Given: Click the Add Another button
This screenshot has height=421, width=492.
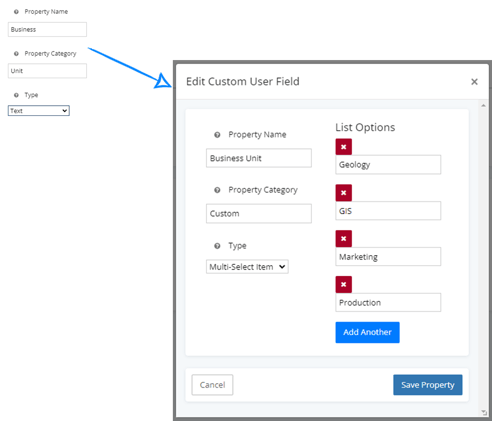Looking at the screenshot, I should (367, 332).
